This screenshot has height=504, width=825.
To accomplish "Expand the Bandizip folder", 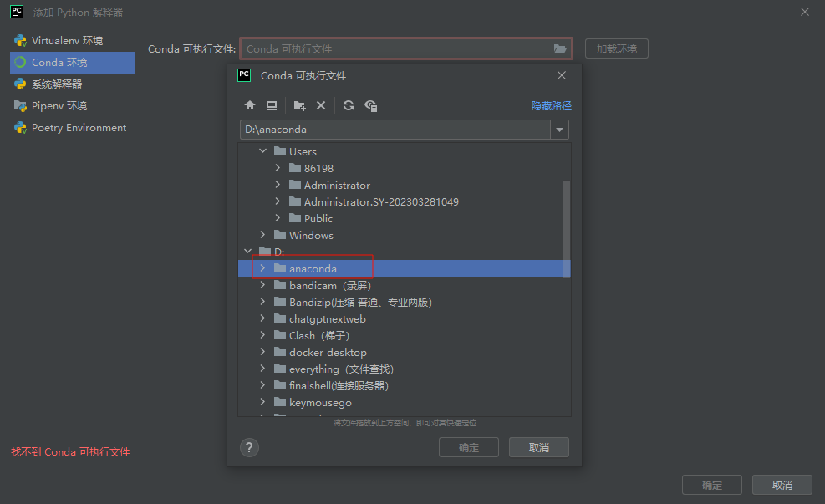I will [x=263, y=302].
